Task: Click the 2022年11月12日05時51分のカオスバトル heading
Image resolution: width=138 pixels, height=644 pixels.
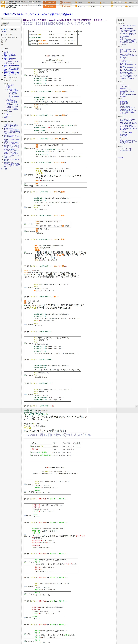Action: pyautogui.click(x=57, y=435)
